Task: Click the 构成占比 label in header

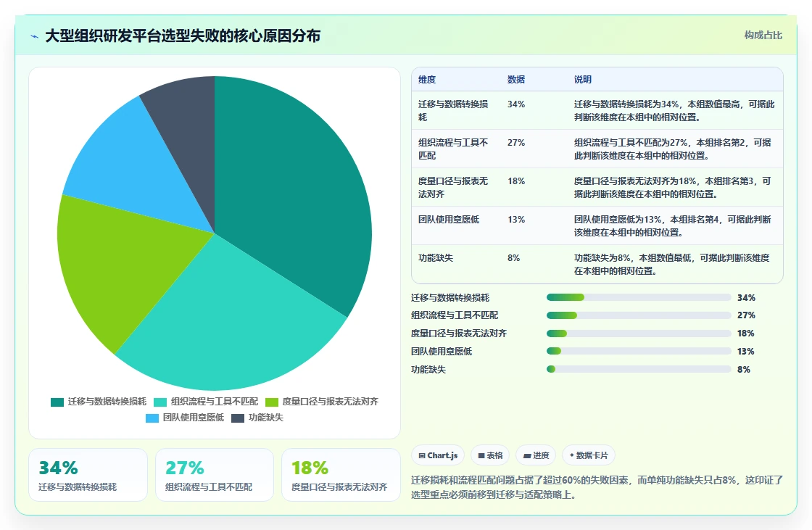Action: 763,36
